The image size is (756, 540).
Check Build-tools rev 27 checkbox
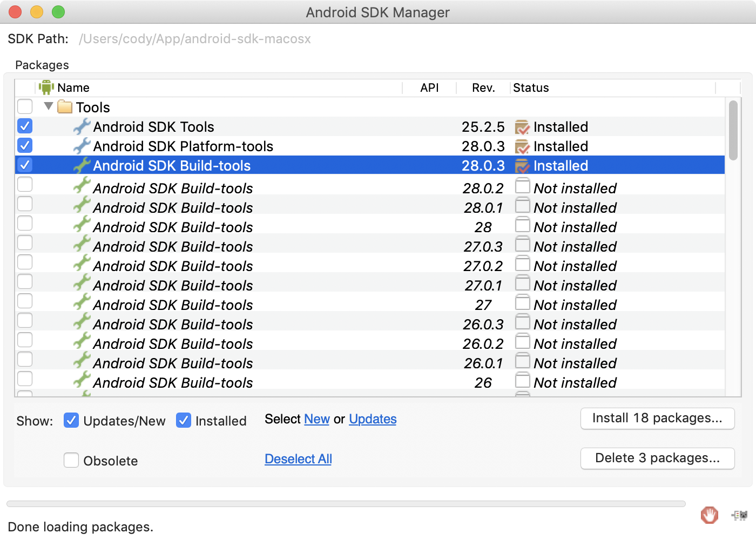[x=25, y=301]
